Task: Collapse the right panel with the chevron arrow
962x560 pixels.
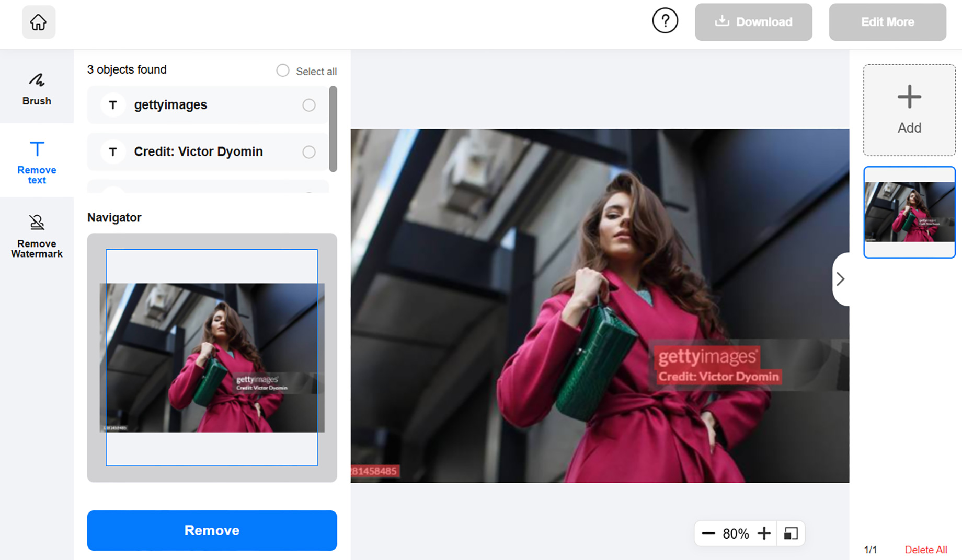Action: coord(840,279)
